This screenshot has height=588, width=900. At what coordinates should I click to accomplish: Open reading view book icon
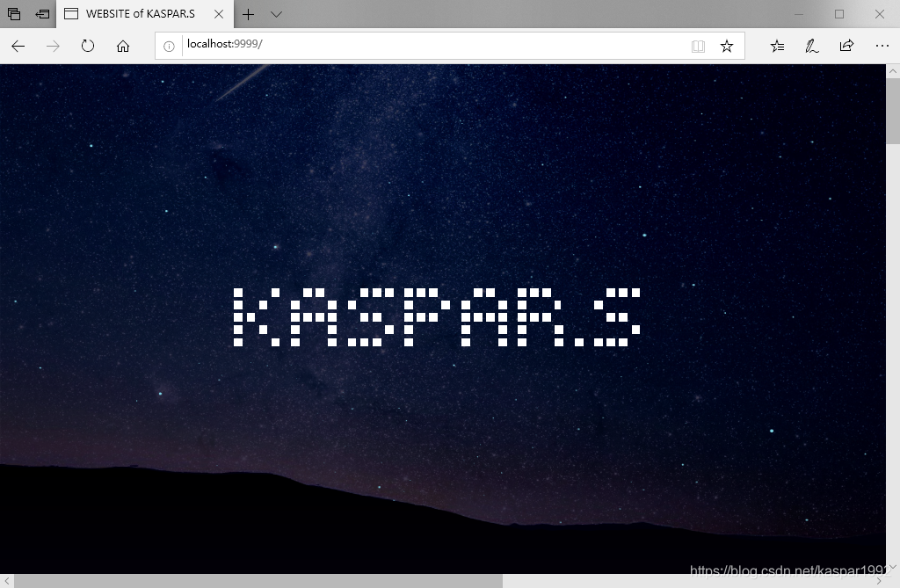pos(698,47)
